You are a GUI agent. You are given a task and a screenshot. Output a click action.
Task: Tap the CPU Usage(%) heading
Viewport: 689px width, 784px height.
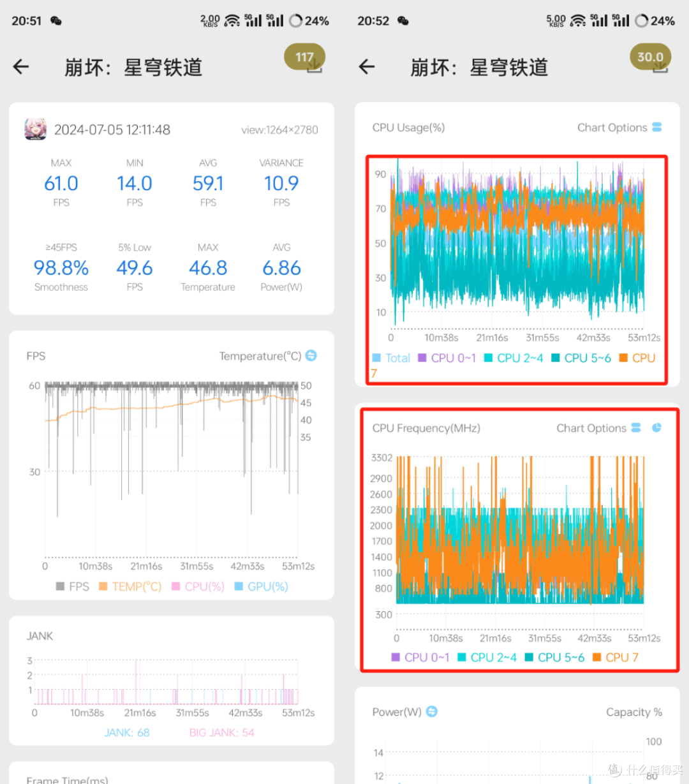408,128
